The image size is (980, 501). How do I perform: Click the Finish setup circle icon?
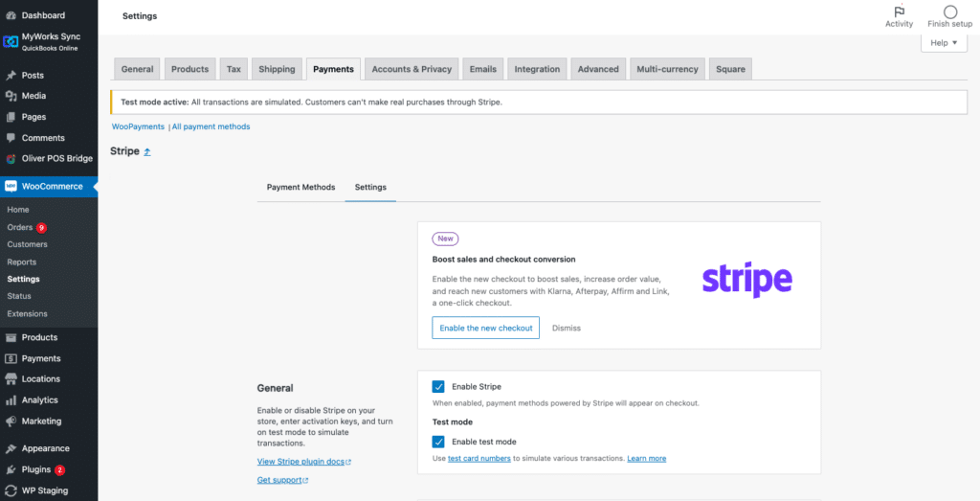[950, 11]
